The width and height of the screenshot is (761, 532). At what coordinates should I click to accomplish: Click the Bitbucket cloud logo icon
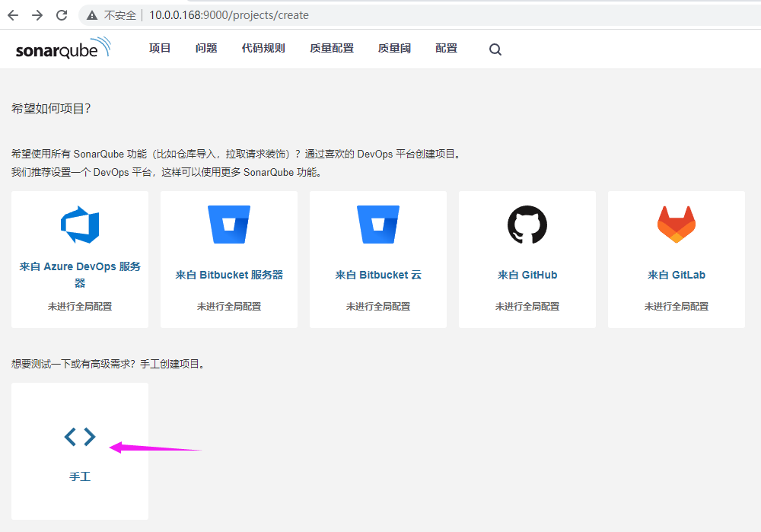378,225
